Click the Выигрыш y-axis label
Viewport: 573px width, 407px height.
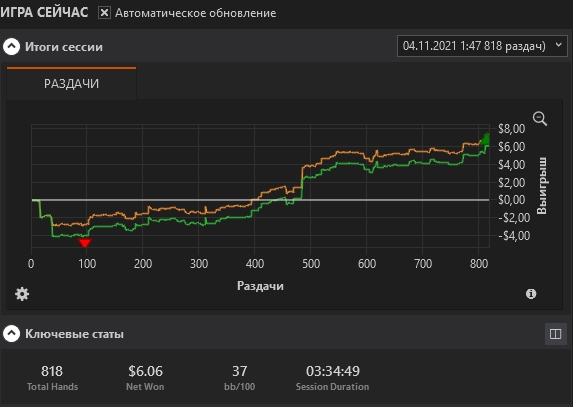[x=542, y=186]
